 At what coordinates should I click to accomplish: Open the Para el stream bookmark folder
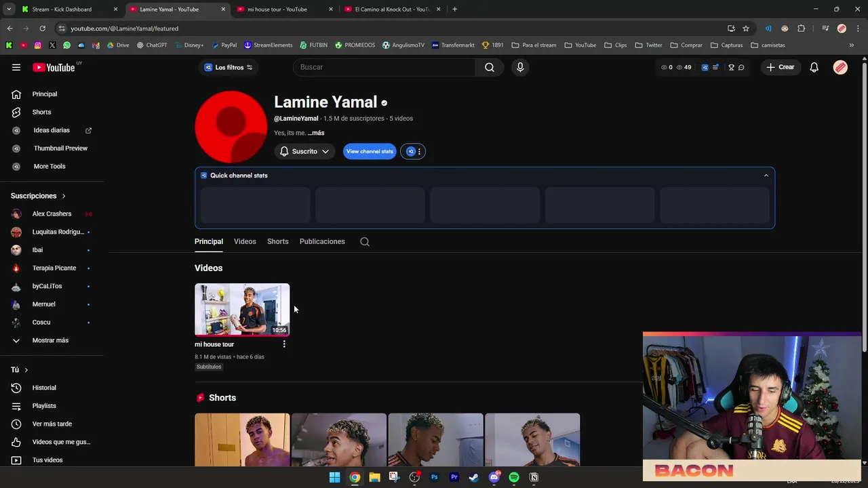coord(534,45)
